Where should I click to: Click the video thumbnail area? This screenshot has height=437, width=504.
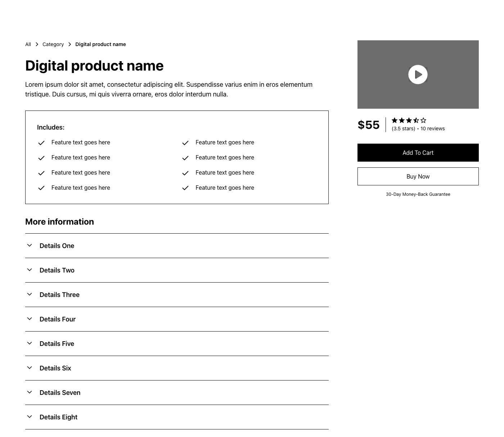tap(418, 75)
